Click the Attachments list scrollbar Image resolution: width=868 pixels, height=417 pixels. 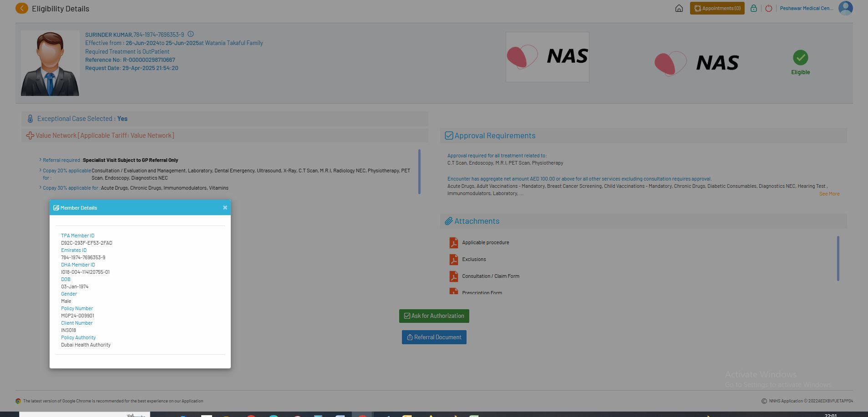point(838,258)
